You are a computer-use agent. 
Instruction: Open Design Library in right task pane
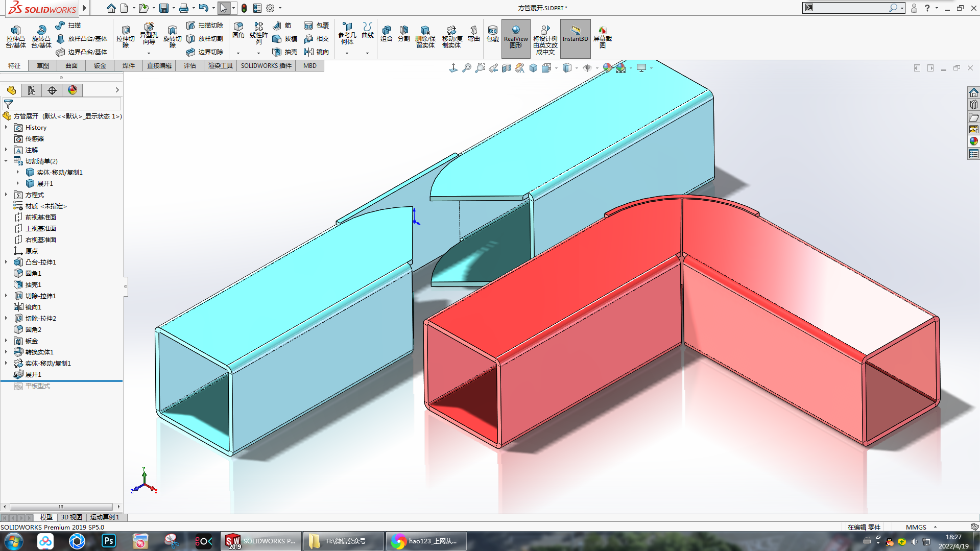973,105
